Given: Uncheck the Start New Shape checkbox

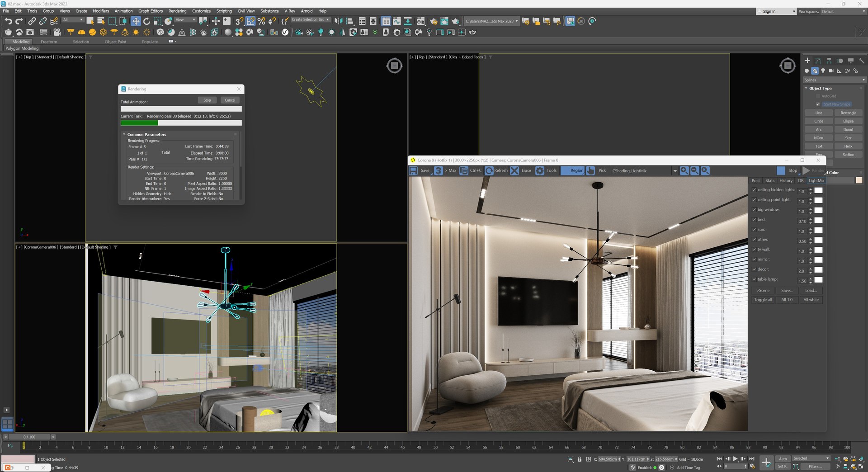Looking at the screenshot, I should [x=818, y=104].
